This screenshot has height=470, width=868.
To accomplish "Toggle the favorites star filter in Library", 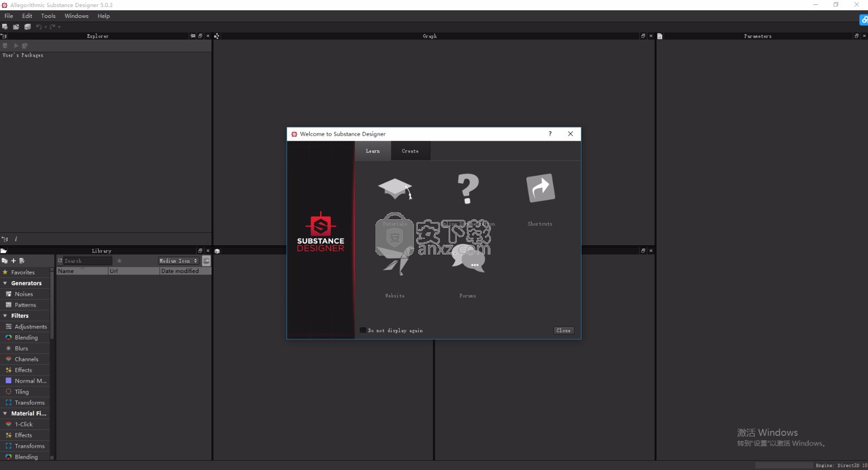I will tap(119, 261).
